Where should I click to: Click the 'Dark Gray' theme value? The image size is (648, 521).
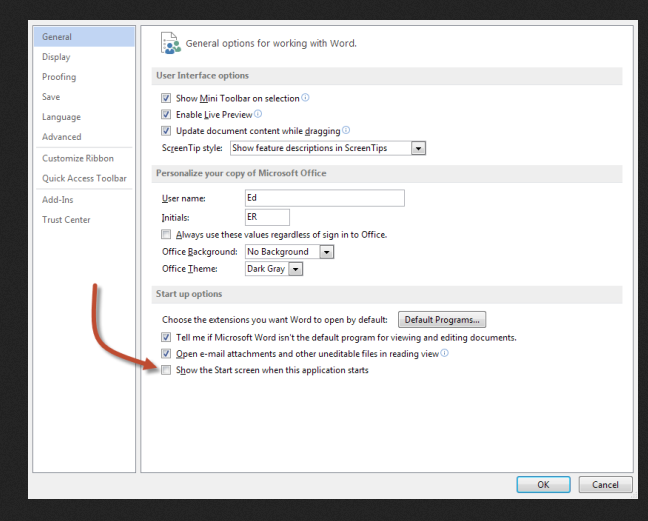(x=266, y=269)
